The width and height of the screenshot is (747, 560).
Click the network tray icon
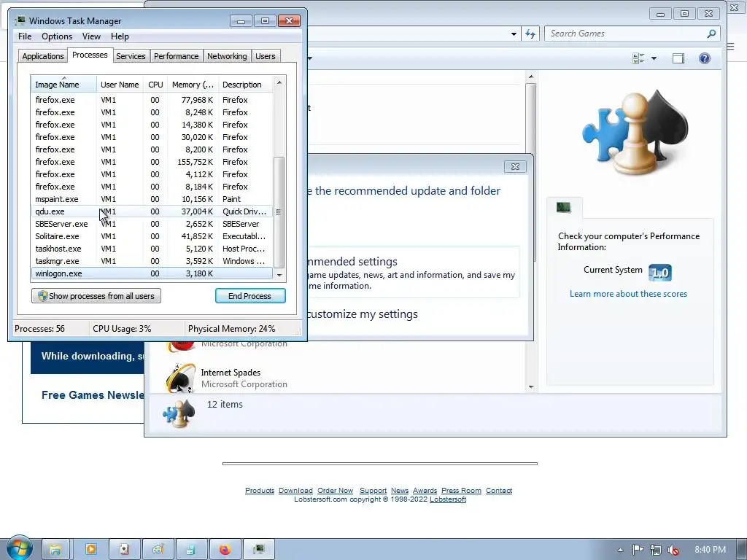(x=656, y=550)
